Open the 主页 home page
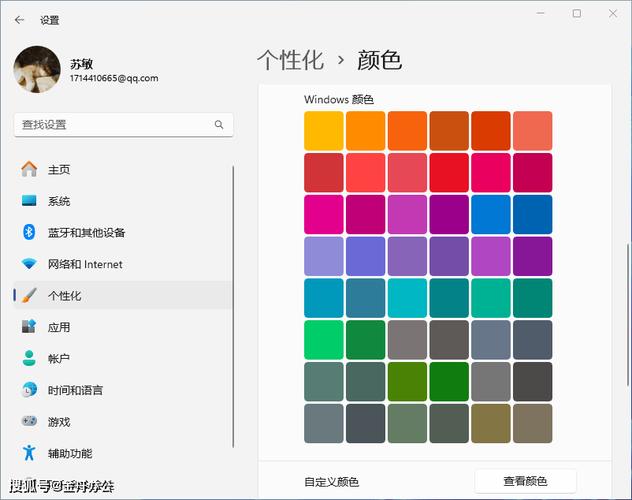632x500 pixels. [123, 170]
